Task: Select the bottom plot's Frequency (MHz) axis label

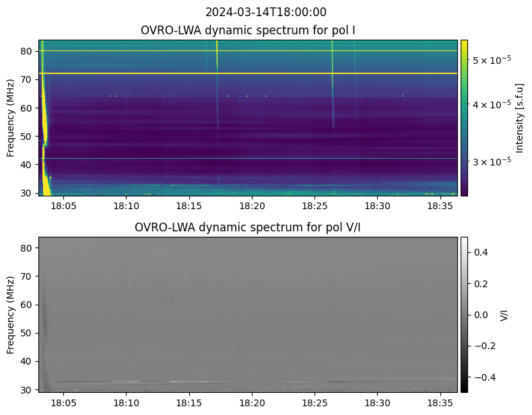Action: 11,314
